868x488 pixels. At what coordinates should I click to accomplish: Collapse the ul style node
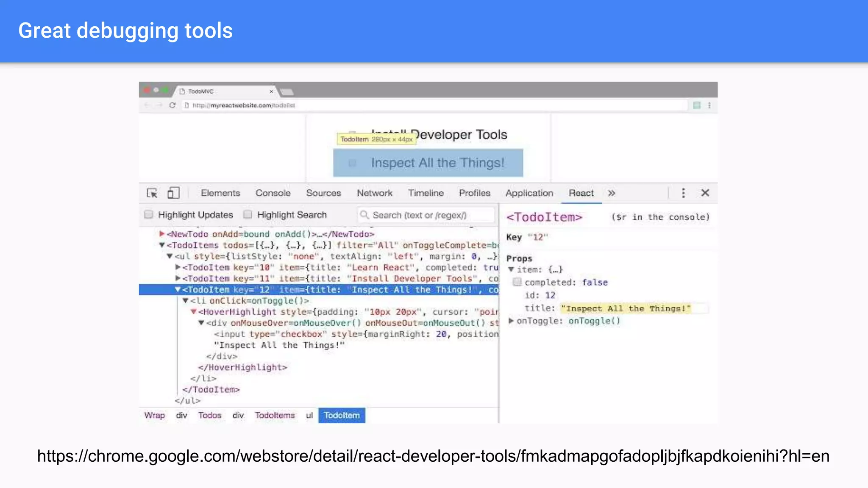[x=170, y=256]
